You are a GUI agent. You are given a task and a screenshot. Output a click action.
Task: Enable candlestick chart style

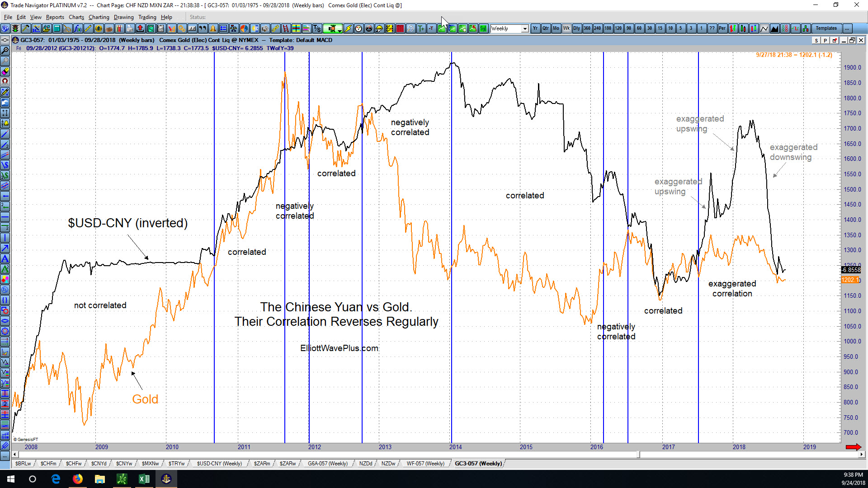click(x=743, y=28)
